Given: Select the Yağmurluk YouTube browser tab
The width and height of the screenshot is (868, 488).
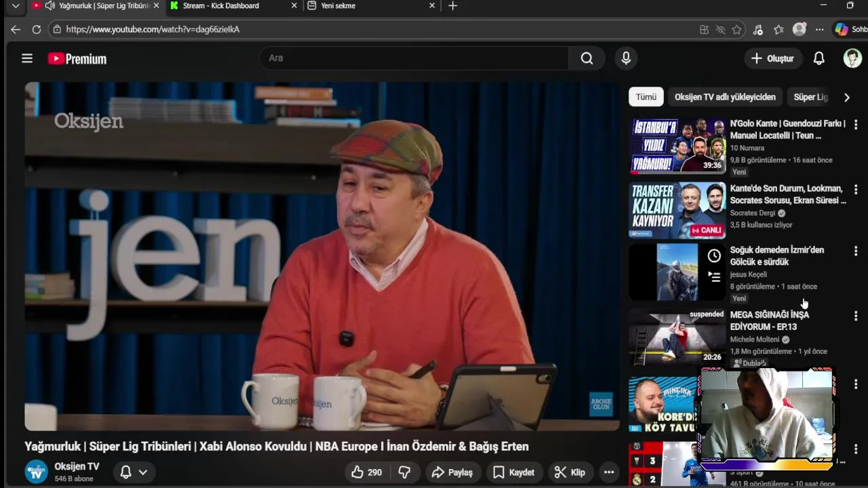Looking at the screenshot, I should [x=95, y=6].
